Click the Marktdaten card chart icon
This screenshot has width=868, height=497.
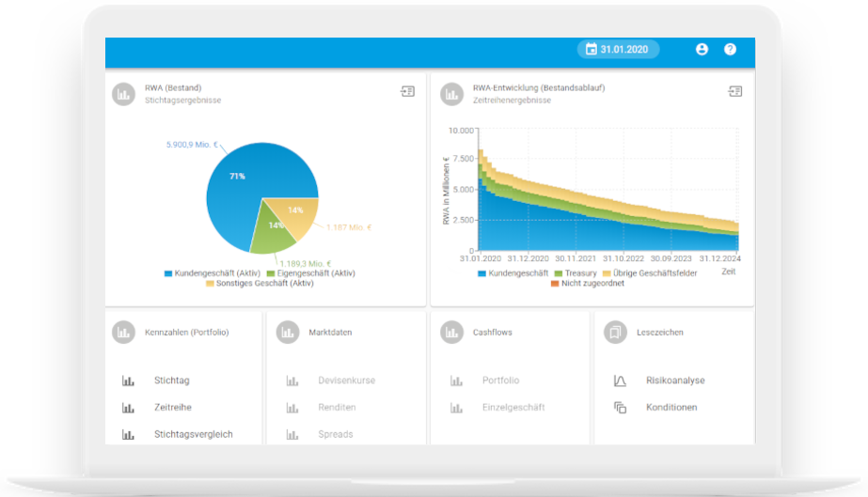point(287,332)
